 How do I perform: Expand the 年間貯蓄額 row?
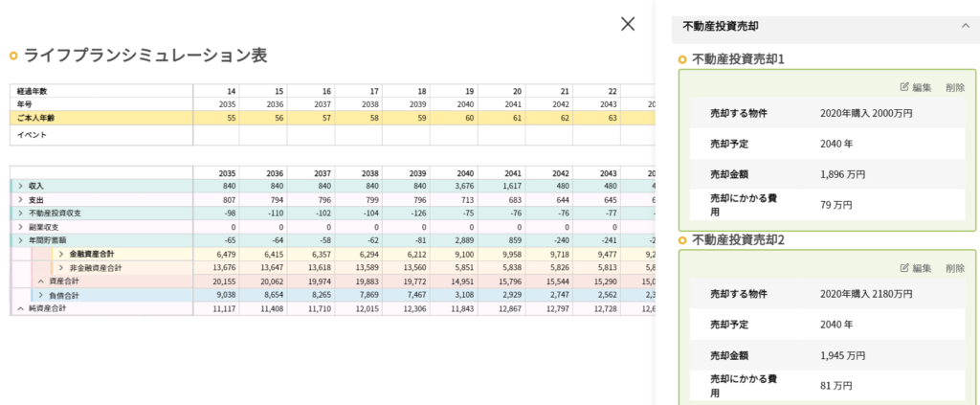point(20,240)
